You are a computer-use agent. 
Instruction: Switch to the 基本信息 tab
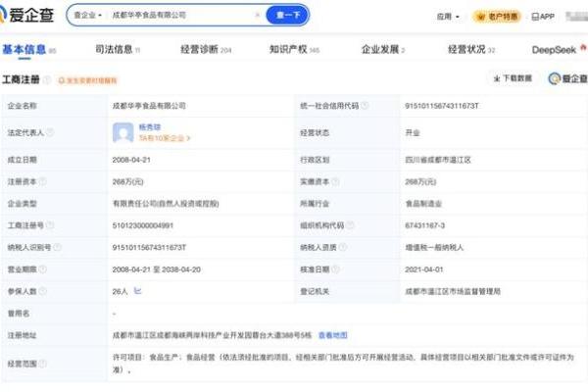[x=28, y=50]
